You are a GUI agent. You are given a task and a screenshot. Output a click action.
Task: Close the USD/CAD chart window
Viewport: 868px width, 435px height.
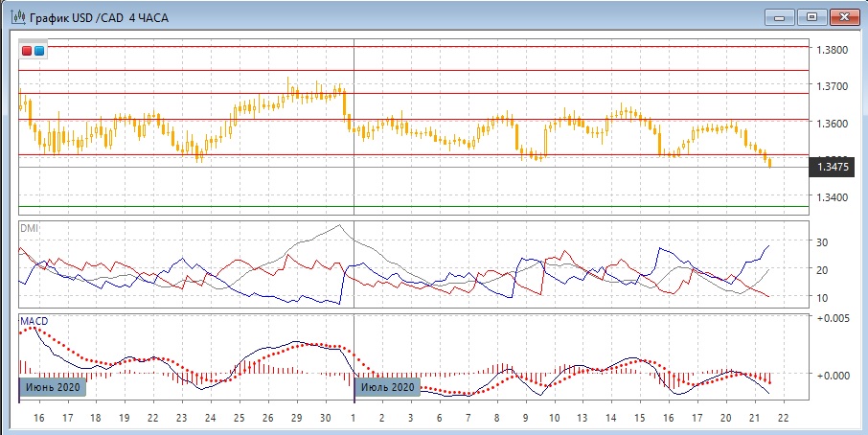(x=843, y=16)
